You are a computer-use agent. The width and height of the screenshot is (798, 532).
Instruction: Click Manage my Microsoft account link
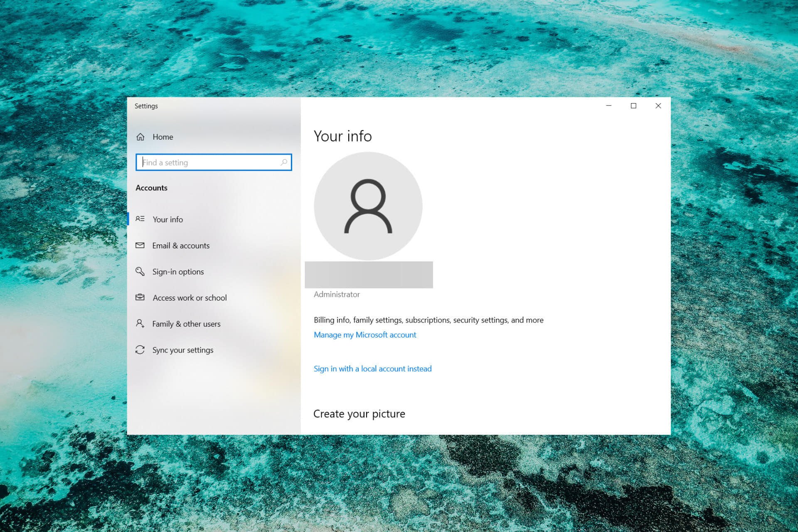click(365, 334)
